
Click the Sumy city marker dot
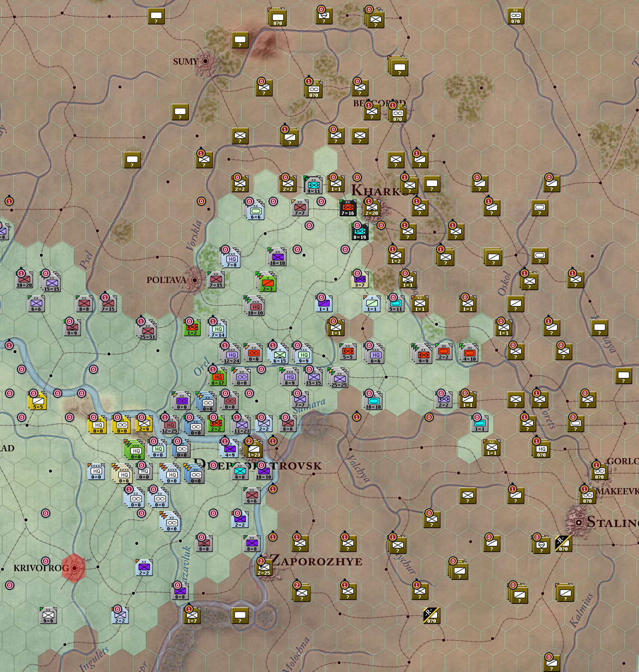pyautogui.click(x=206, y=61)
